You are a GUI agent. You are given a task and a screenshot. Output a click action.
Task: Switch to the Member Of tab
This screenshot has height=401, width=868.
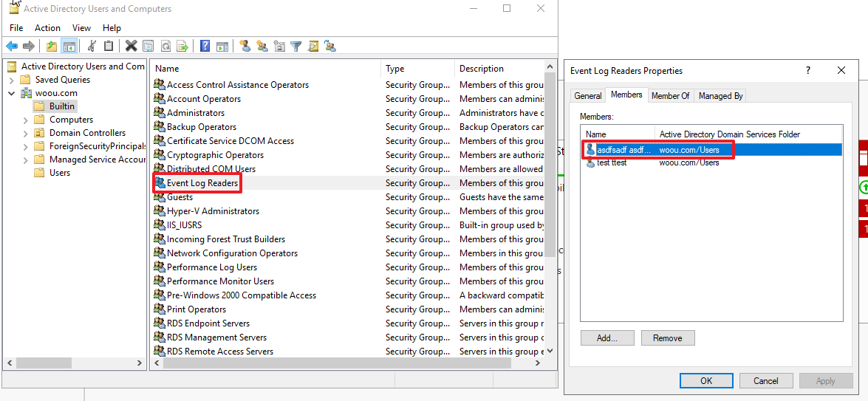[670, 96]
